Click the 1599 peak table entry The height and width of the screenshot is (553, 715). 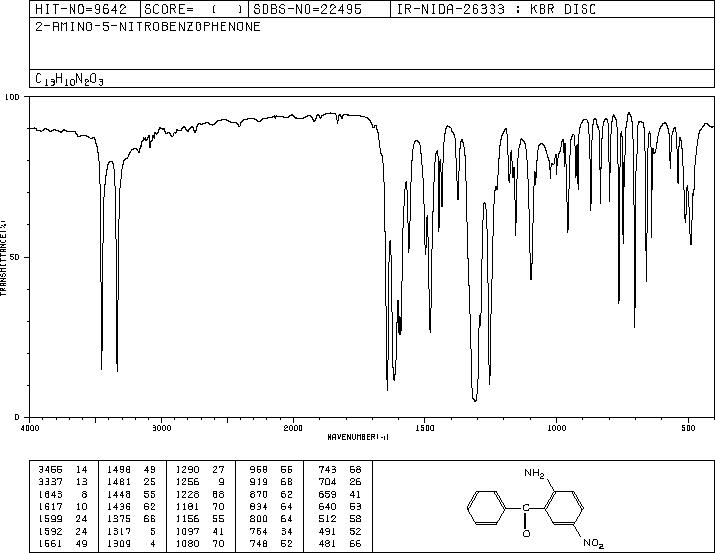pyautogui.click(x=63, y=519)
